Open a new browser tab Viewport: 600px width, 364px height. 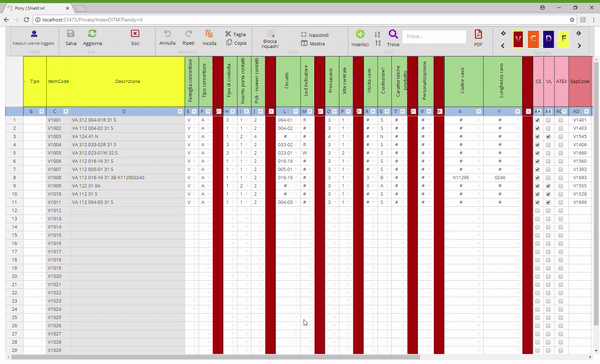click(80, 8)
